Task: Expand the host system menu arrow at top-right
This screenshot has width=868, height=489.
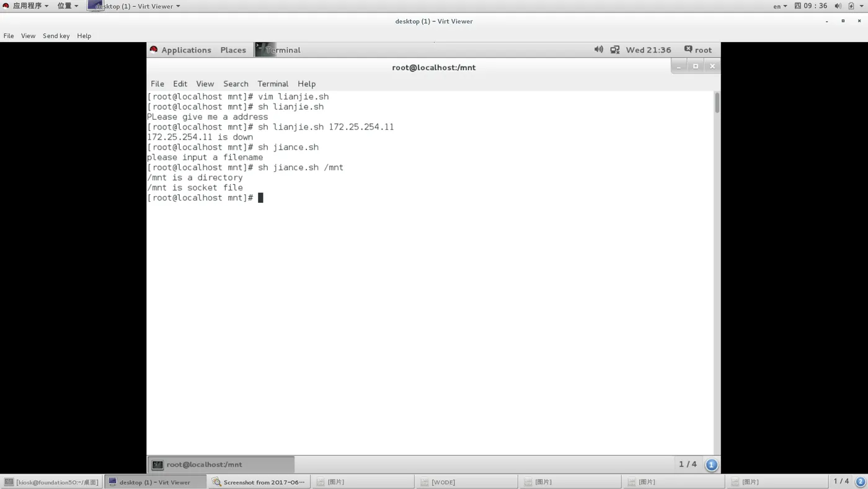Action: tap(861, 6)
